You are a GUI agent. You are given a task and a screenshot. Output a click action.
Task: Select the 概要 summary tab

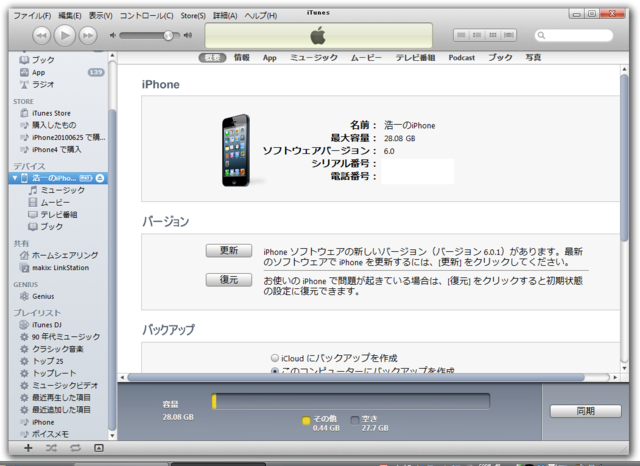point(212,58)
